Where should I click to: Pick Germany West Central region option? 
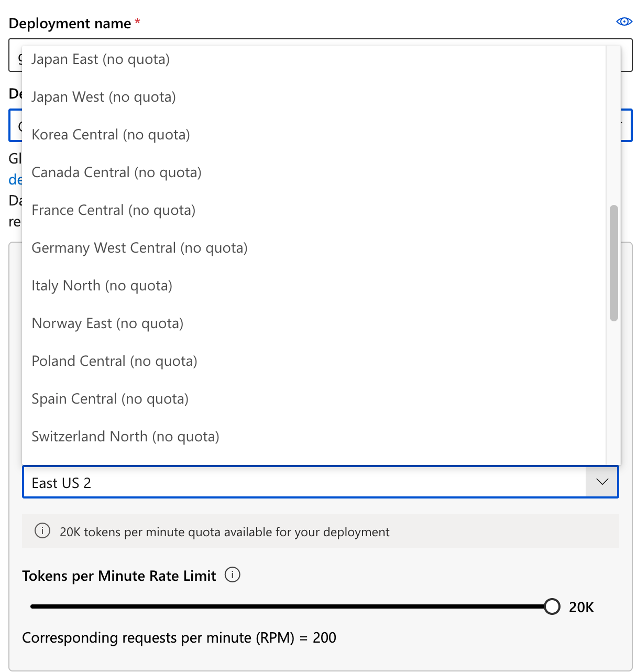[x=314, y=248]
